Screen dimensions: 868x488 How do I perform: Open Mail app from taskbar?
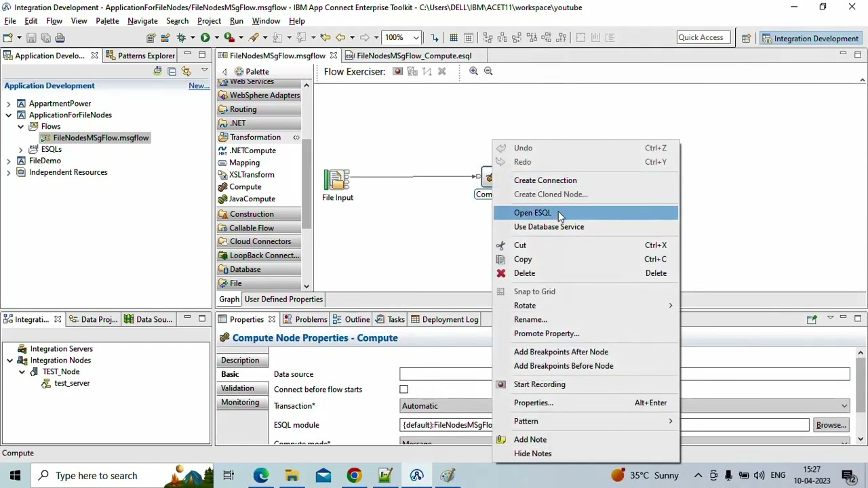[x=323, y=476]
